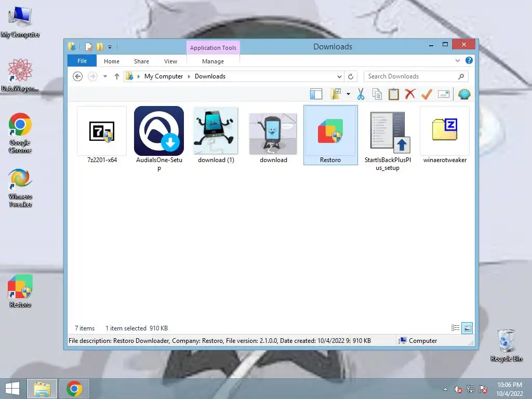Select the winaerotweaker zip file

coord(445,136)
